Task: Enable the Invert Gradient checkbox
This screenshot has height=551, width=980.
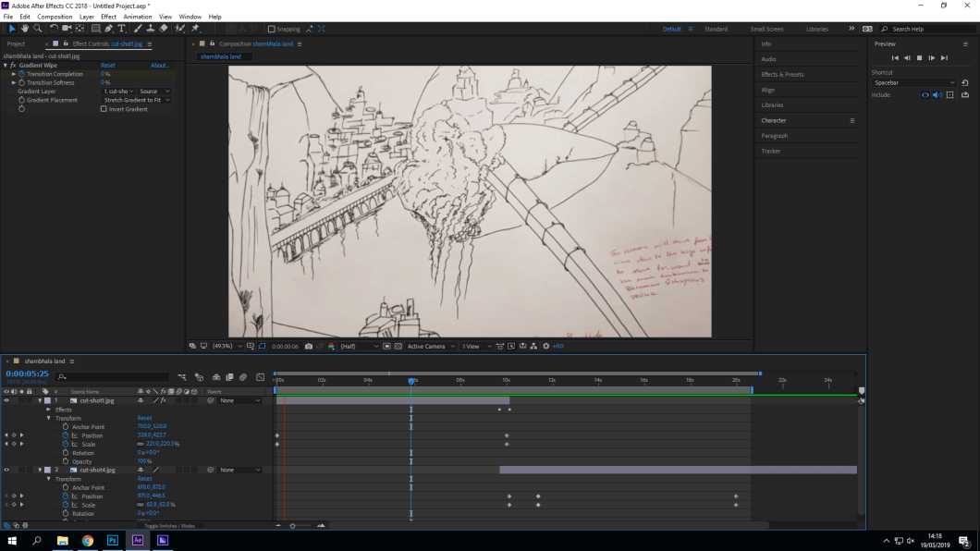Action: (x=104, y=109)
